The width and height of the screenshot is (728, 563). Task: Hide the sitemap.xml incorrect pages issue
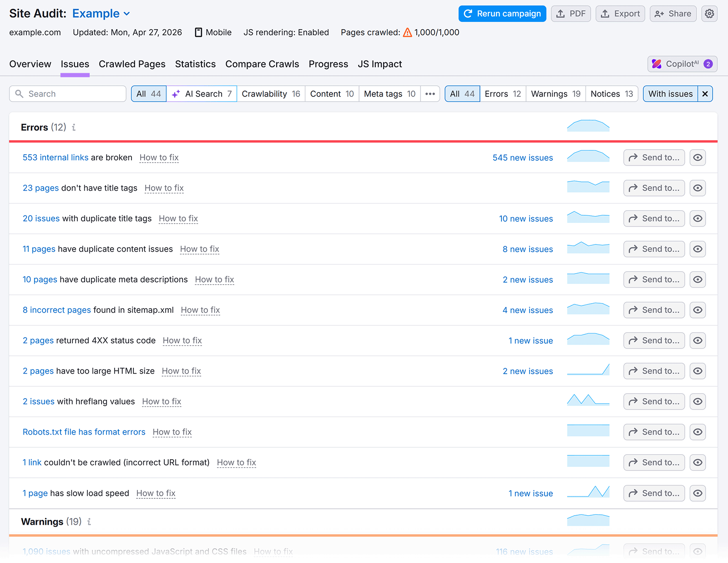pyautogui.click(x=698, y=310)
